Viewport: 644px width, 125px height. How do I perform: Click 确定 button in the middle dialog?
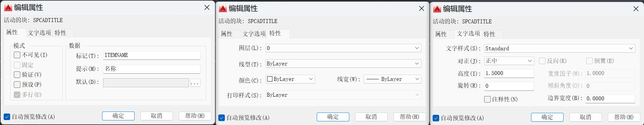(x=333, y=117)
